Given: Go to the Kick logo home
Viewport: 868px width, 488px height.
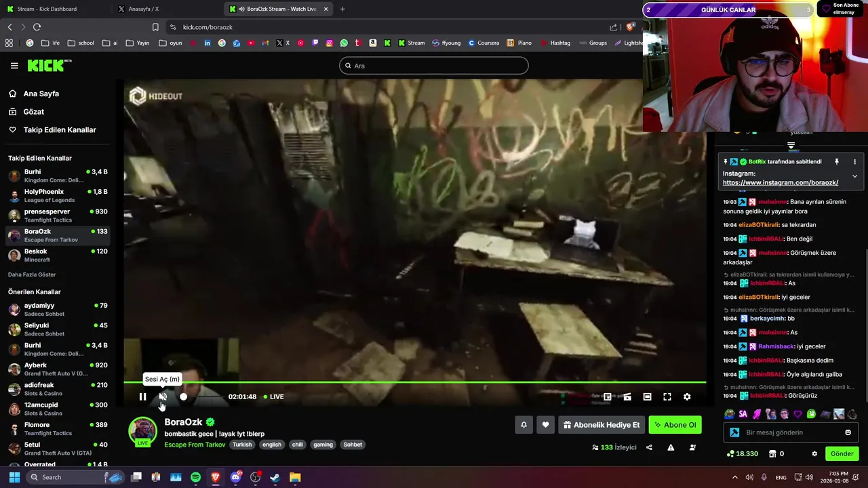Looking at the screenshot, I should coord(50,65).
